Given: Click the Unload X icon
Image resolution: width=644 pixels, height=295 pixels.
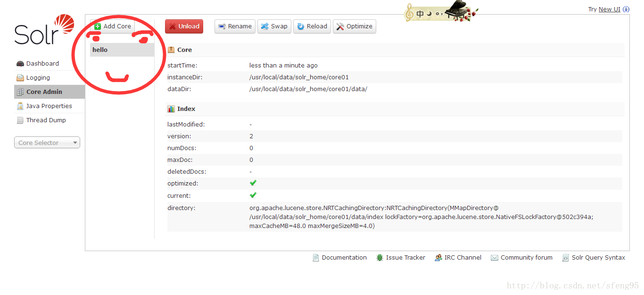Looking at the screenshot, I should coord(173,26).
